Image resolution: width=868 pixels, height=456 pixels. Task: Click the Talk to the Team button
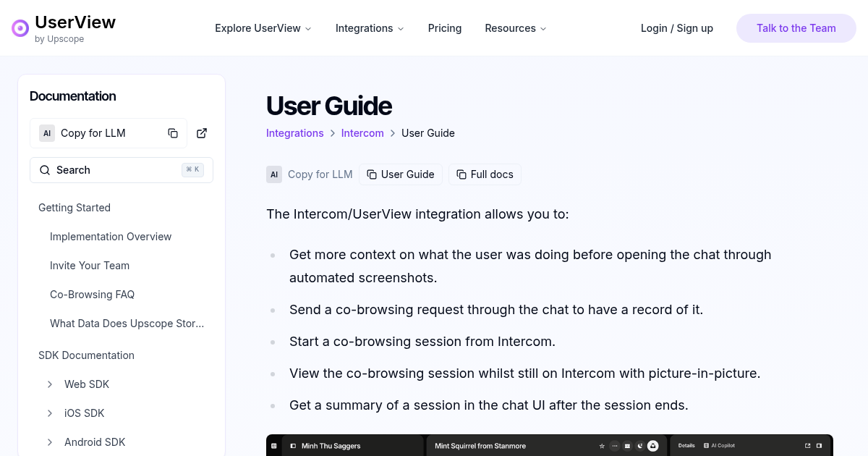(x=796, y=28)
